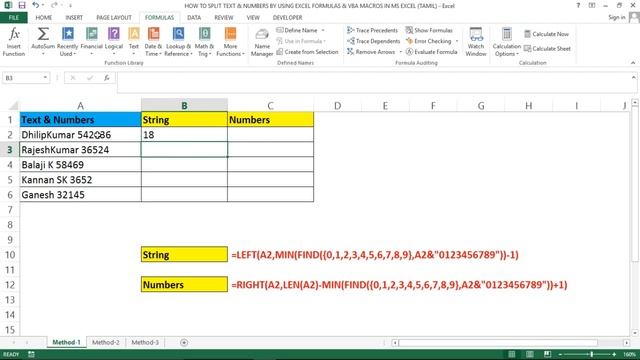Image resolution: width=640 pixels, height=360 pixels.
Task: Open Date & Time functions
Action: 153,42
